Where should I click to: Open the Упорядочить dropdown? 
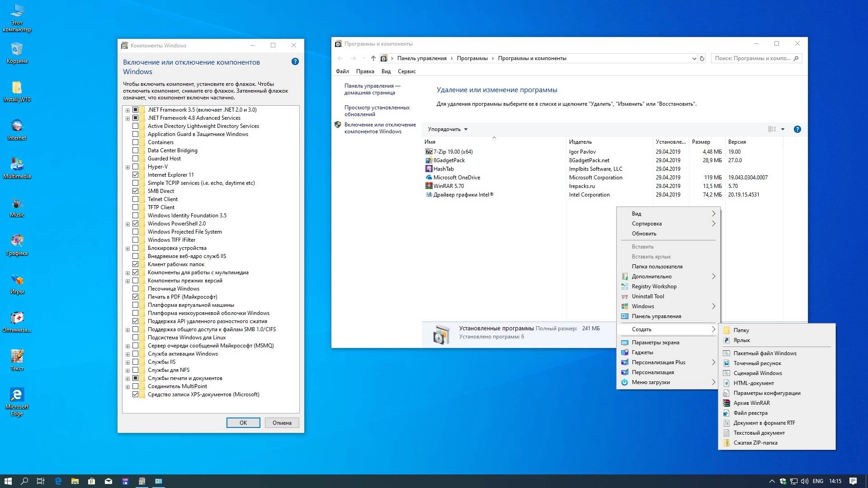pyautogui.click(x=448, y=129)
